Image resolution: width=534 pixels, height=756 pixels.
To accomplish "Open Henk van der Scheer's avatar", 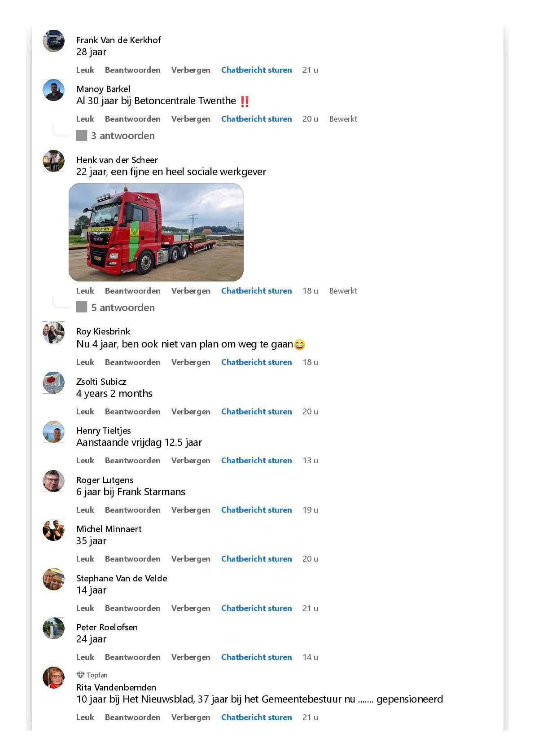I will pyautogui.click(x=53, y=161).
